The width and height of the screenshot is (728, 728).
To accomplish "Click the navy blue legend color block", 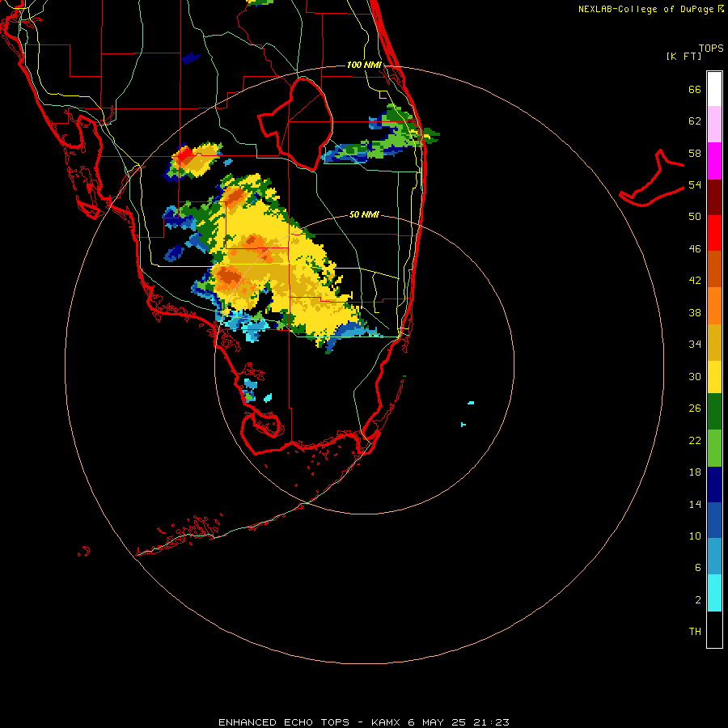I will pyautogui.click(x=714, y=485).
